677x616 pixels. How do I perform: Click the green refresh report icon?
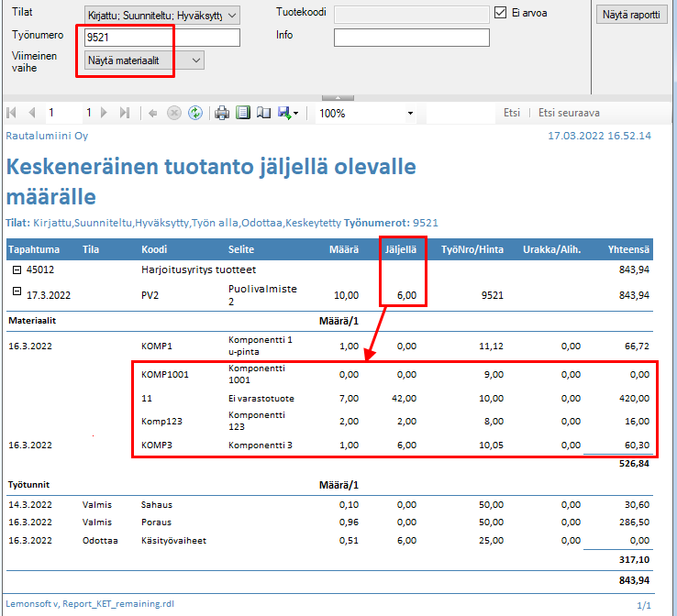pos(194,113)
